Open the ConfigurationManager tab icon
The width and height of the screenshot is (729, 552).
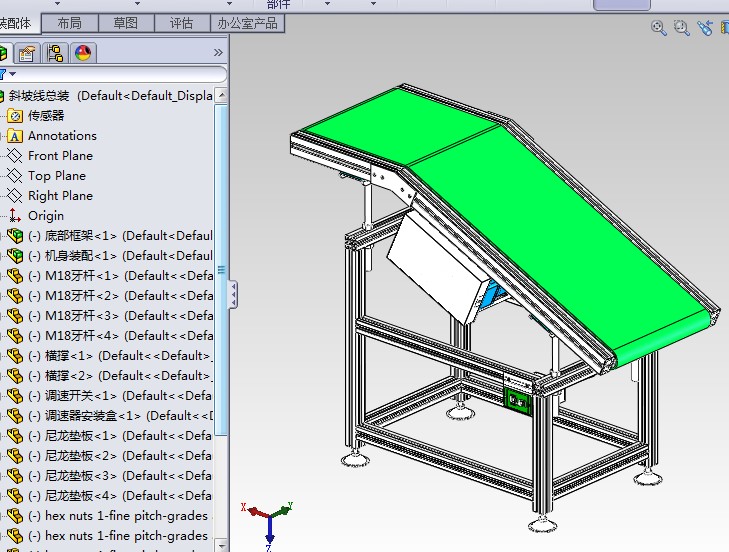pyautogui.click(x=55, y=53)
